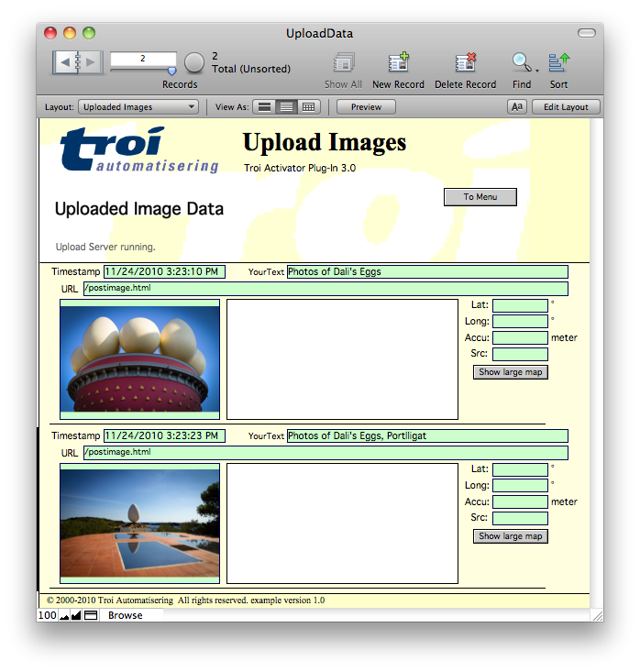This screenshot has height=672, width=640.
Task: Click the To Menu button
Action: tap(480, 197)
